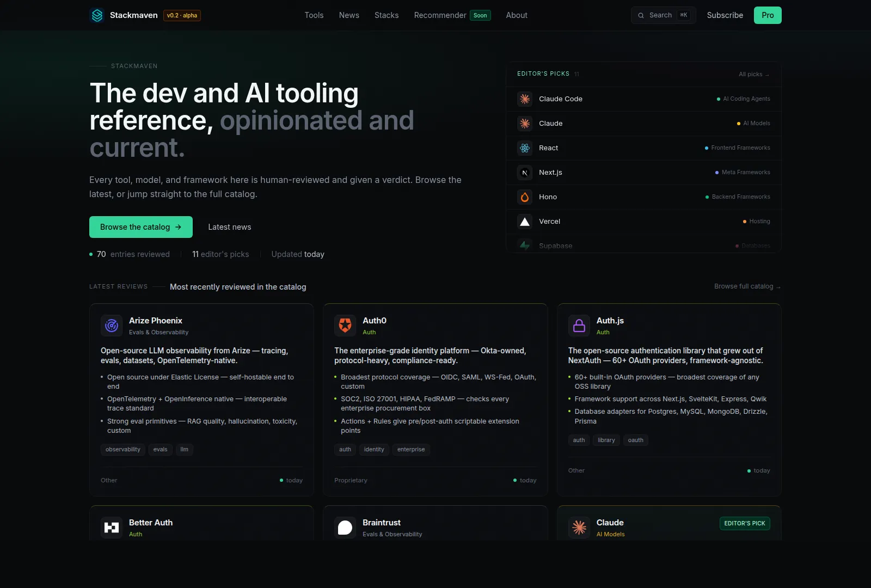The width and height of the screenshot is (871, 588).
Task: Click the Next.js N icon
Action: (525, 173)
